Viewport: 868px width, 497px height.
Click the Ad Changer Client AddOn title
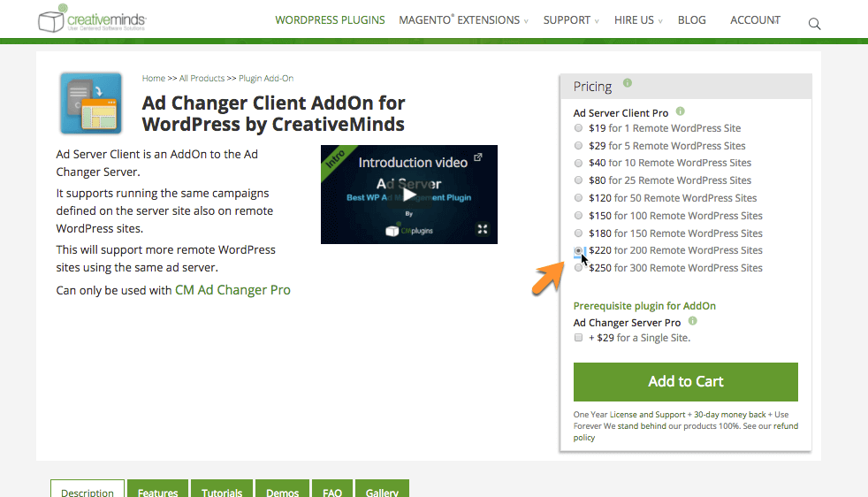tap(273, 113)
